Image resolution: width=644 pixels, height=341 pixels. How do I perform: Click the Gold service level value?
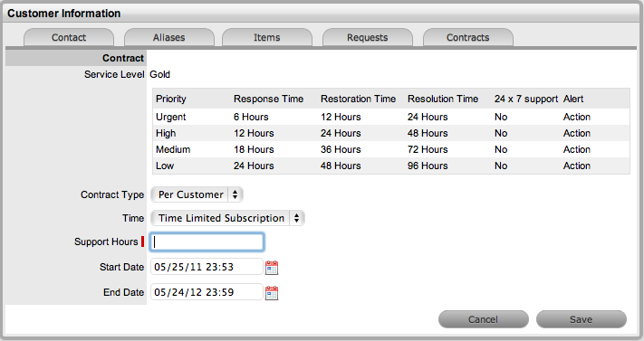tap(159, 74)
